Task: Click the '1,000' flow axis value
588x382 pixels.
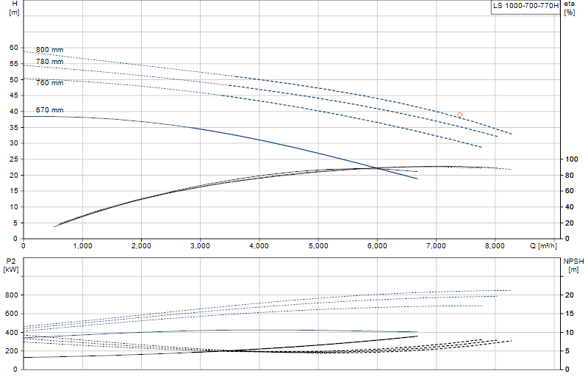Action: click(x=82, y=246)
